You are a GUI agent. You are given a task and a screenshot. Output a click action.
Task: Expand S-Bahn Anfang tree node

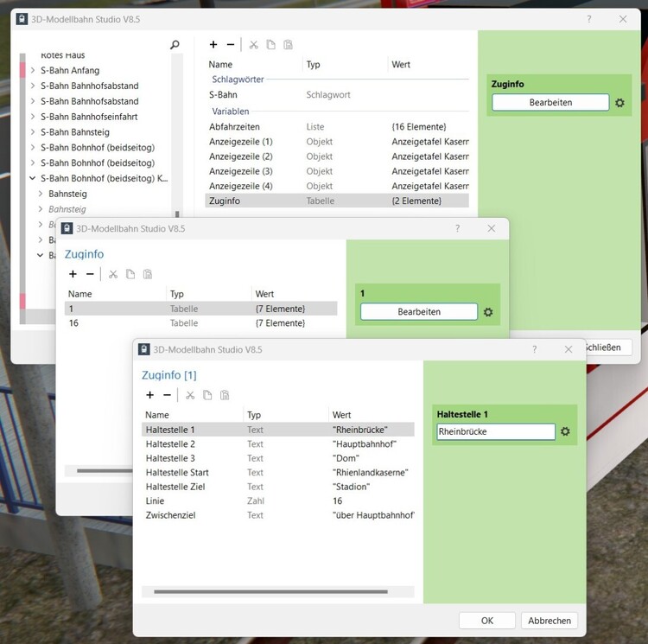tap(33, 70)
